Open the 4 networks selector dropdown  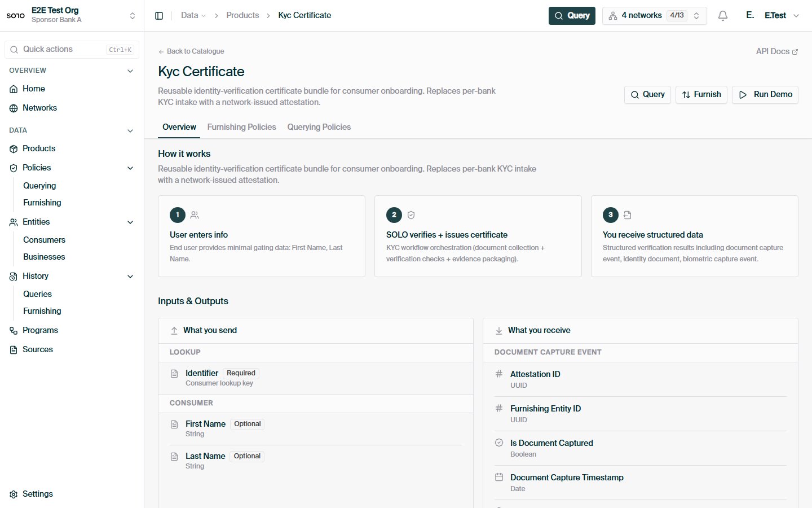(x=655, y=16)
